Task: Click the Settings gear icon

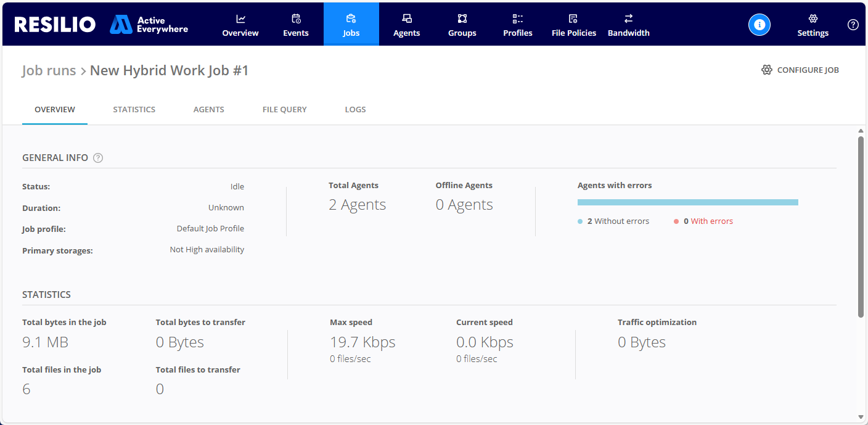Action: click(x=813, y=19)
